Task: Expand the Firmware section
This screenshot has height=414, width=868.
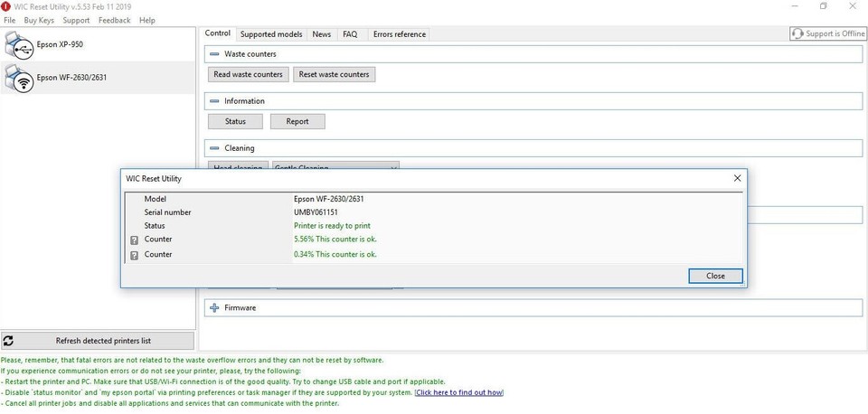Action: click(x=214, y=307)
